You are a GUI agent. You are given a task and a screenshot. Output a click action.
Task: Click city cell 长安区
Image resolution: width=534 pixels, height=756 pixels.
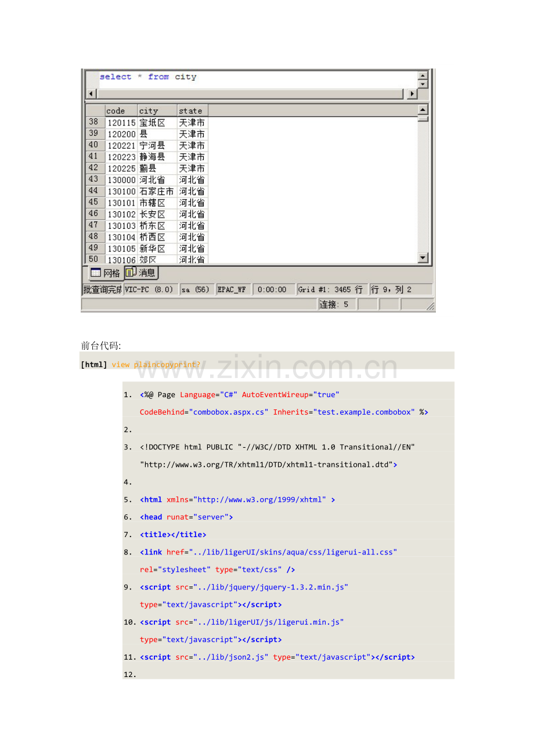pyautogui.click(x=157, y=214)
